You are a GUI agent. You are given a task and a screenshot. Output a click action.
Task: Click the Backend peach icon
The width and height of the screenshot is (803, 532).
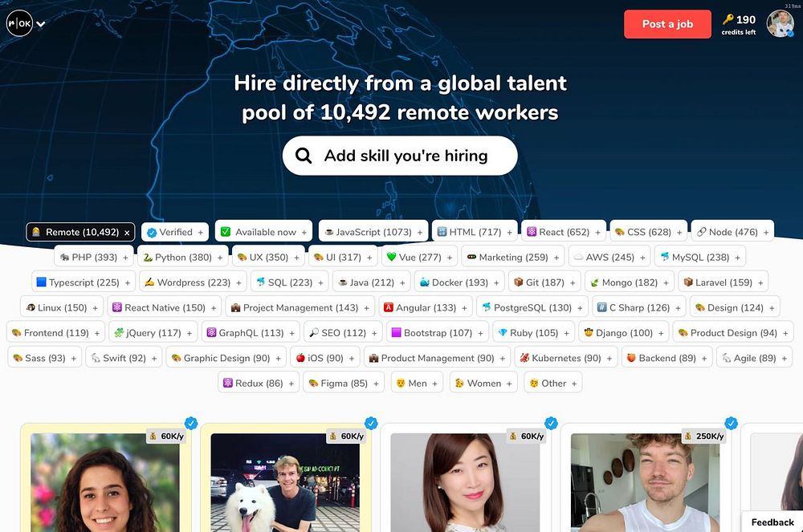click(631, 358)
